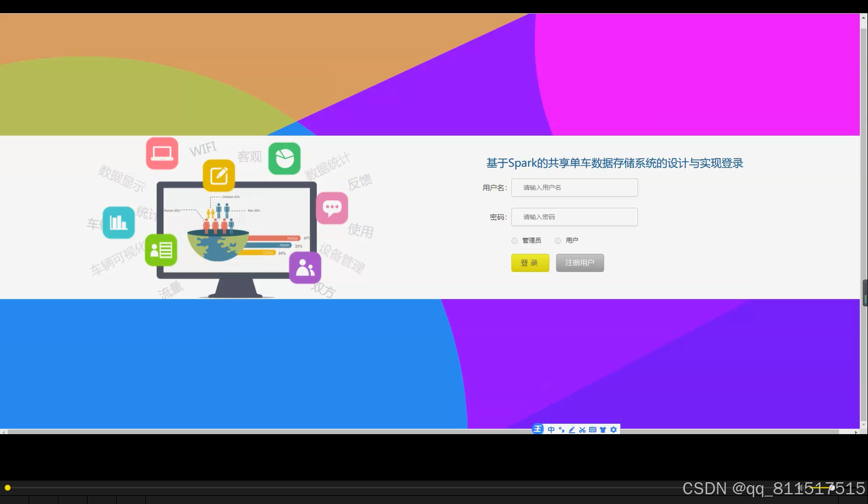Open the soft keyboard from IME toolbar
This screenshot has height=504, width=868.
tap(593, 430)
